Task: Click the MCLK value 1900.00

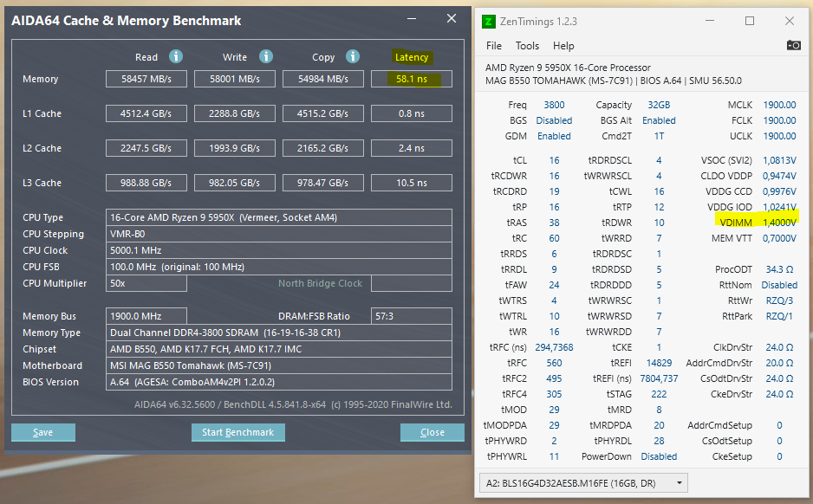Action: pos(779,105)
